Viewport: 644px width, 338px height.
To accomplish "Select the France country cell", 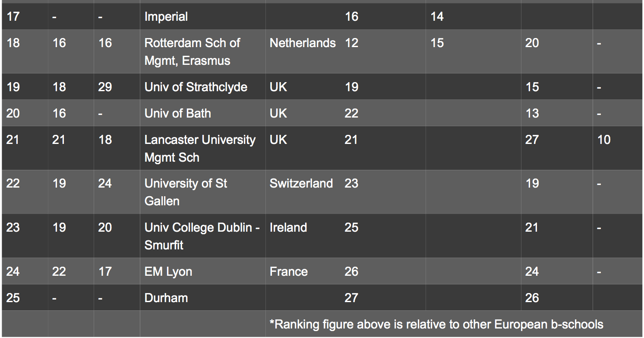I will pos(289,271).
